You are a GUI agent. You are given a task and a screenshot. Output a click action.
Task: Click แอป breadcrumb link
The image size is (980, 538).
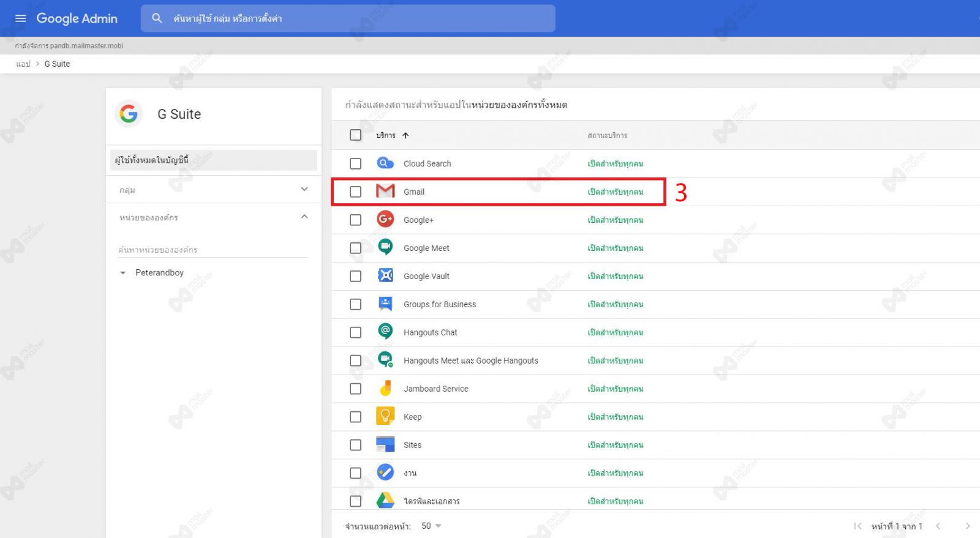pos(23,64)
